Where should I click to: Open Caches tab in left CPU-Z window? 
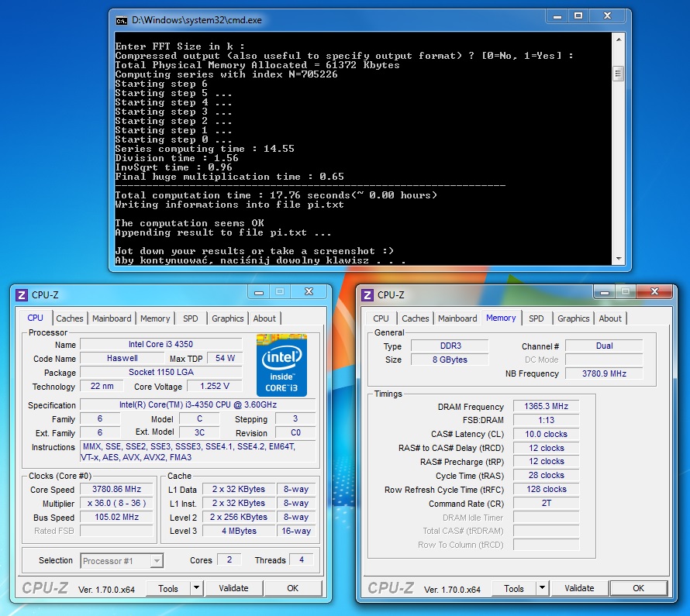pyautogui.click(x=70, y=318)
